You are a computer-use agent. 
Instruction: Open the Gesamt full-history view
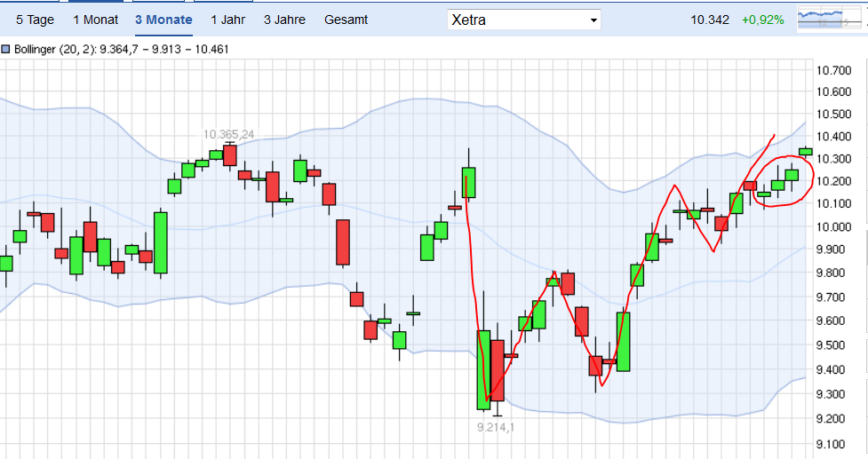coord(346,20)
